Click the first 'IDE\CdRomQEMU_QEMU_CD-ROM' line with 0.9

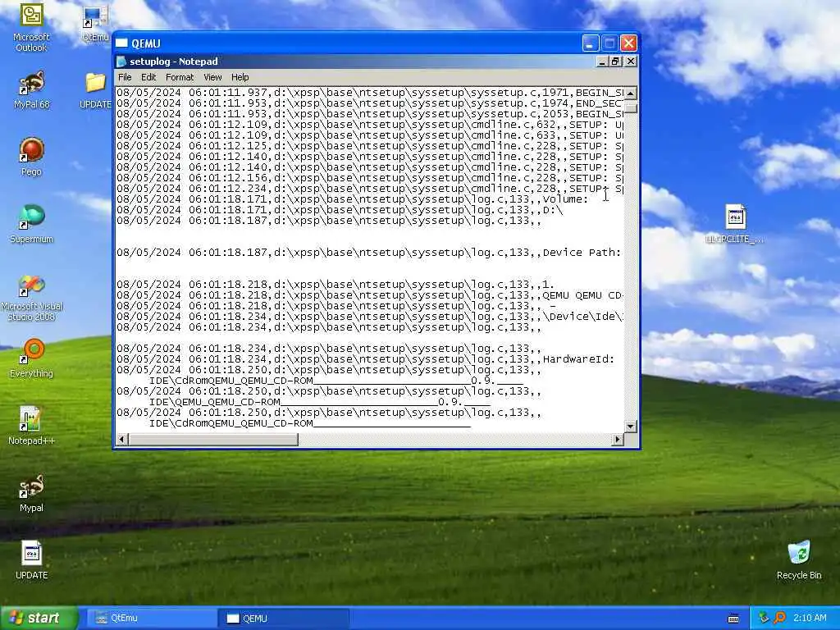click(336, 381)
